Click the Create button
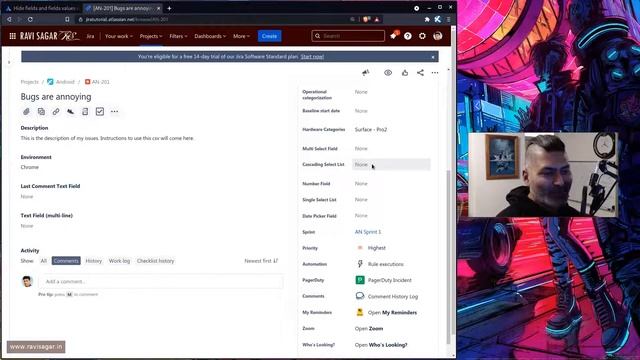 [x=269, y=36]
